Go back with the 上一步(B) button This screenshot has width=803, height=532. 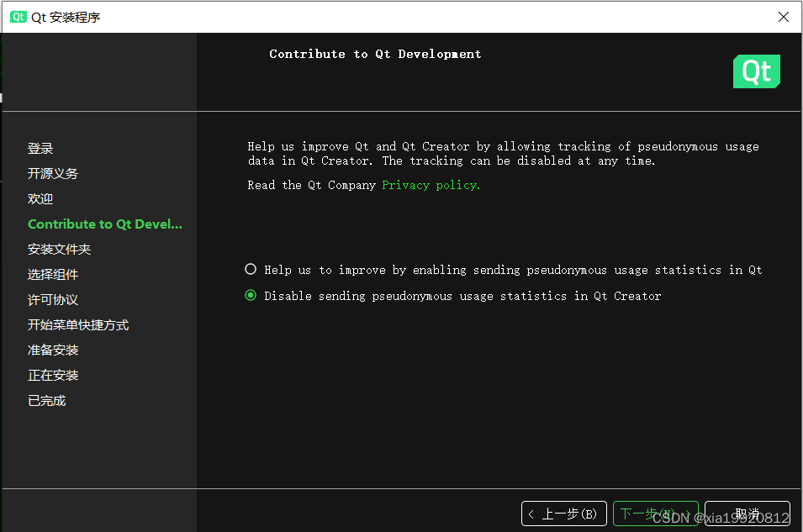pyautogui.click(x=564, y=514)
